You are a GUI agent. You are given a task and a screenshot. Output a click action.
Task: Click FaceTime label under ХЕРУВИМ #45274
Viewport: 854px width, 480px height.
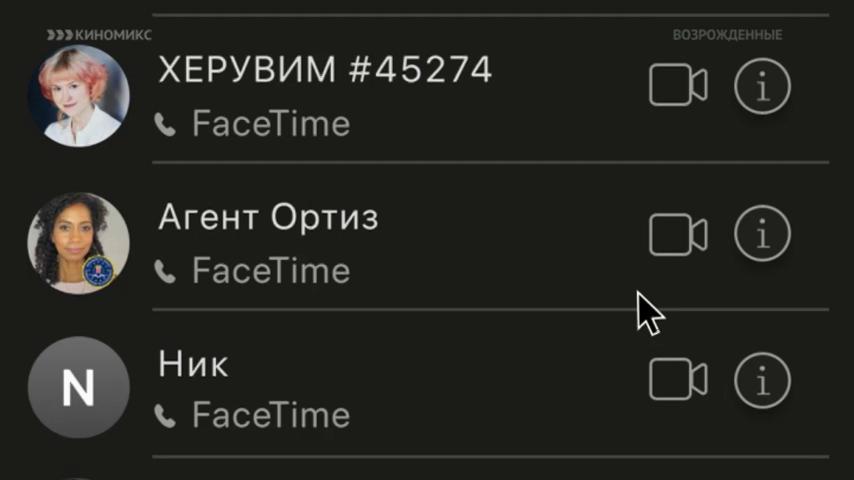pyautogui.click(x=270, y=125)
